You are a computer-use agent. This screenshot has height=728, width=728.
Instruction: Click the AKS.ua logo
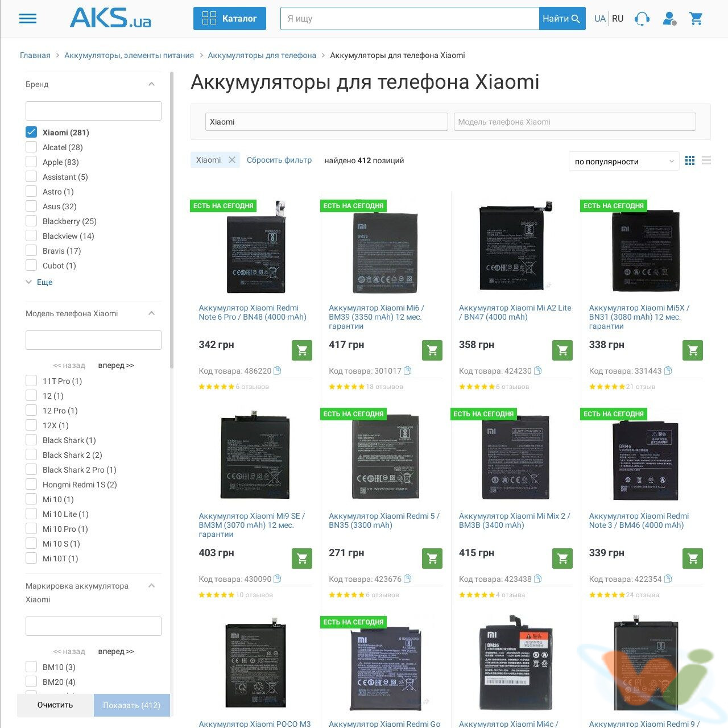tap(110, 18)
